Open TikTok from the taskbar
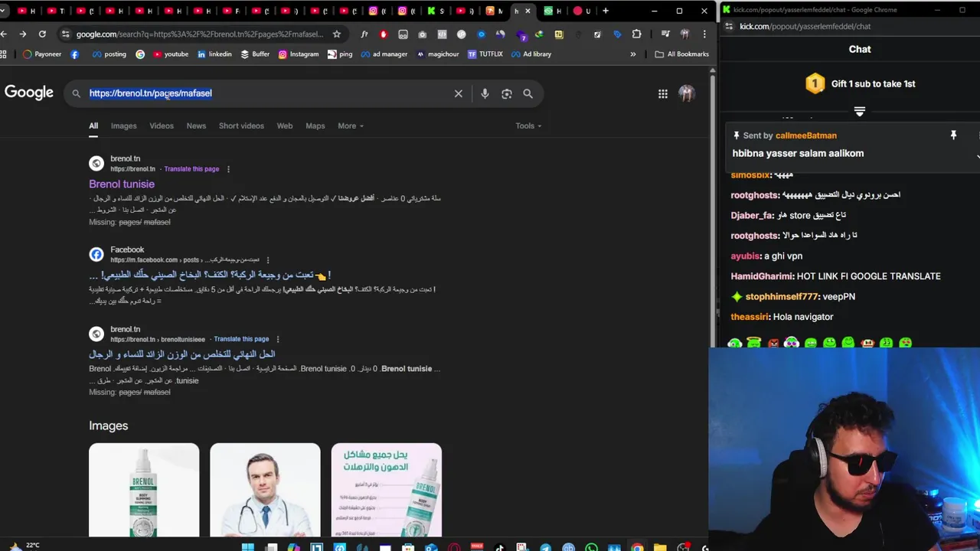 500,547
